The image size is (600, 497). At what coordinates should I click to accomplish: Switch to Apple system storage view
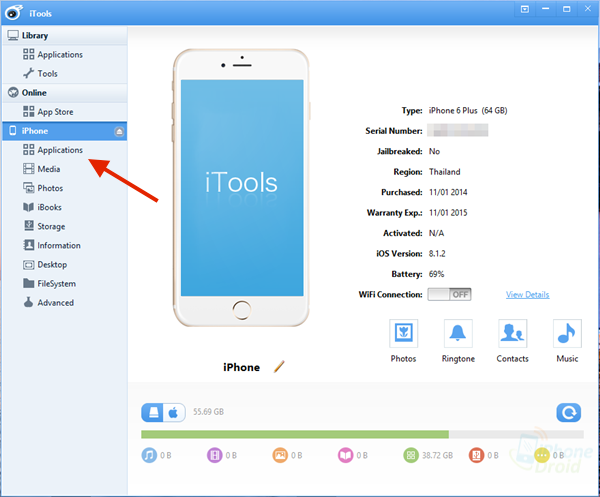point(174,412)
